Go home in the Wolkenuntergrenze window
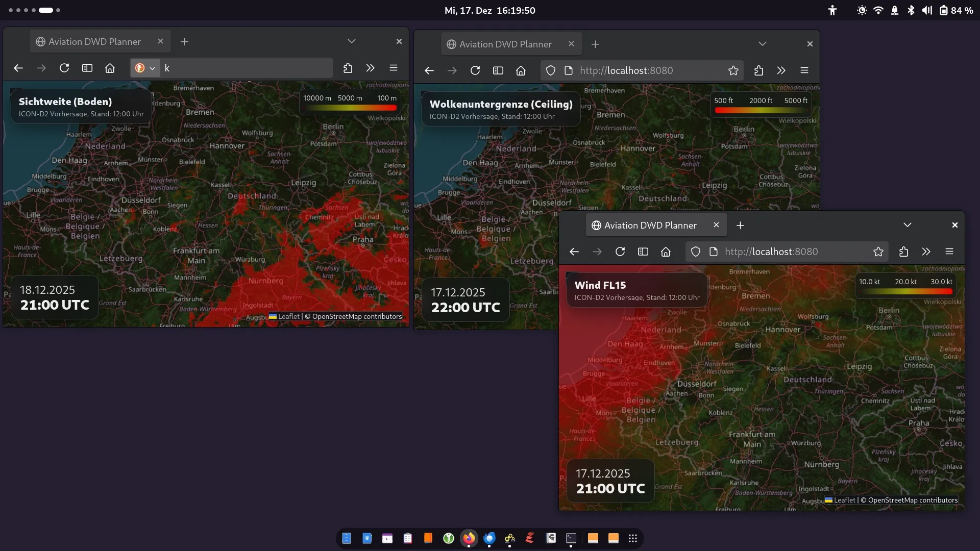 click(520, 70)
